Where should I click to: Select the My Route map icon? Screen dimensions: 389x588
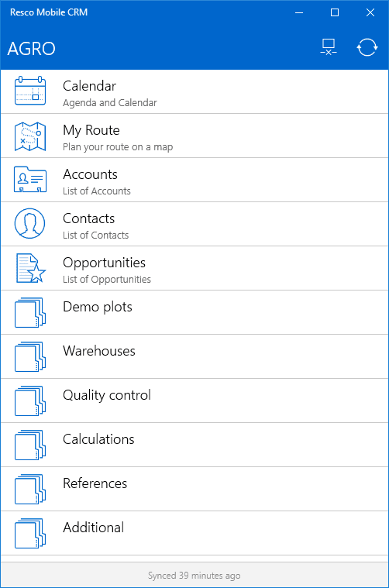30,136
